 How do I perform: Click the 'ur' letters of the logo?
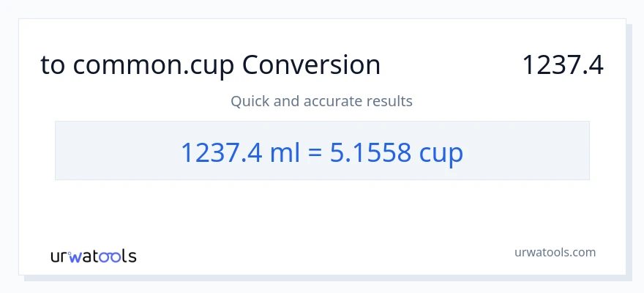[x=59, y=256]
